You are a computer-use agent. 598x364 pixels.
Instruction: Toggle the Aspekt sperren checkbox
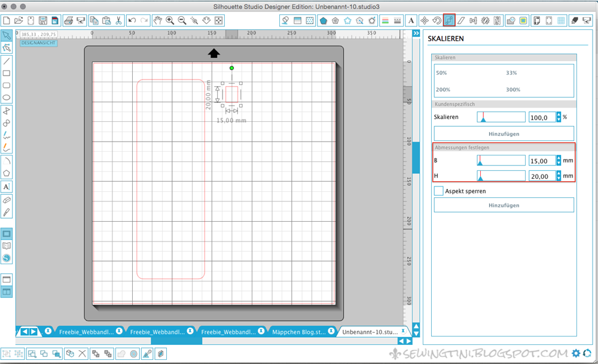(438, 191)
